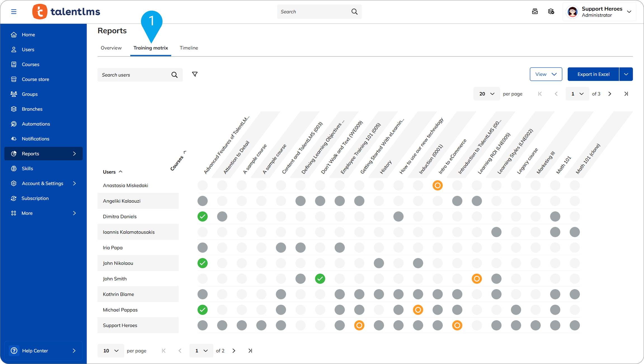This screenshot has height=364, width=644.
Task: Click Anastasia Miskedaki's orange in-progress circle
Action: tap(438, 185)
